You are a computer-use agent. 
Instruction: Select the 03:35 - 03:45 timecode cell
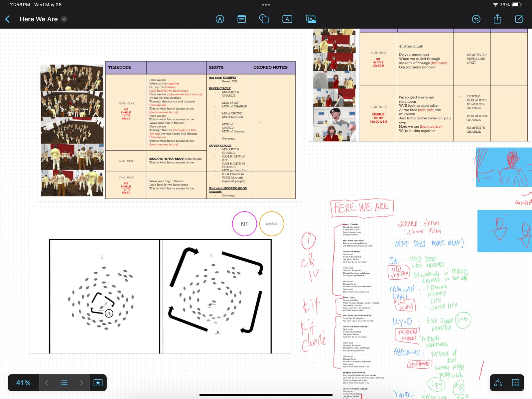coord(126,161)
